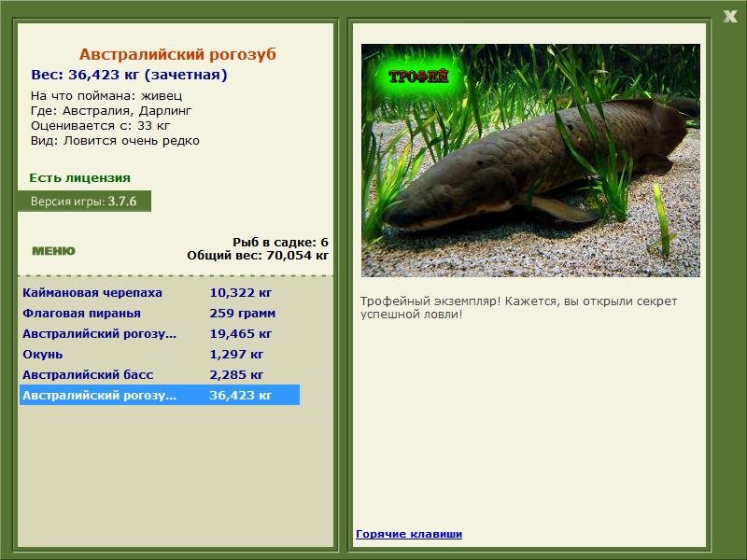Open the Горячие клавиши link
This screenshot has height=560, width=747.
click(409, 534)
